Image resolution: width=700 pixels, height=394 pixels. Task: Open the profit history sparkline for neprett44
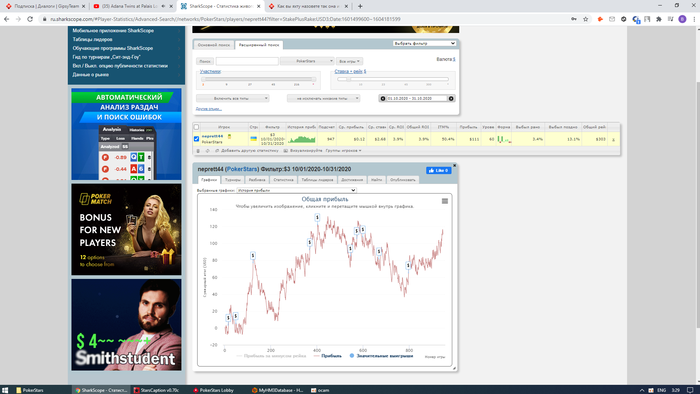[x=302, y=139]
